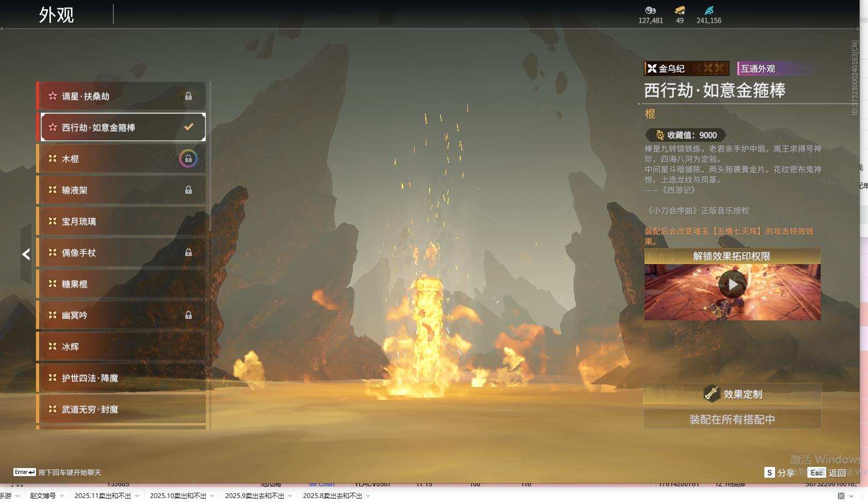
Task: Click the 《小刀会序曲》正版音乐授权 text
Action: (x=697, y=211)
